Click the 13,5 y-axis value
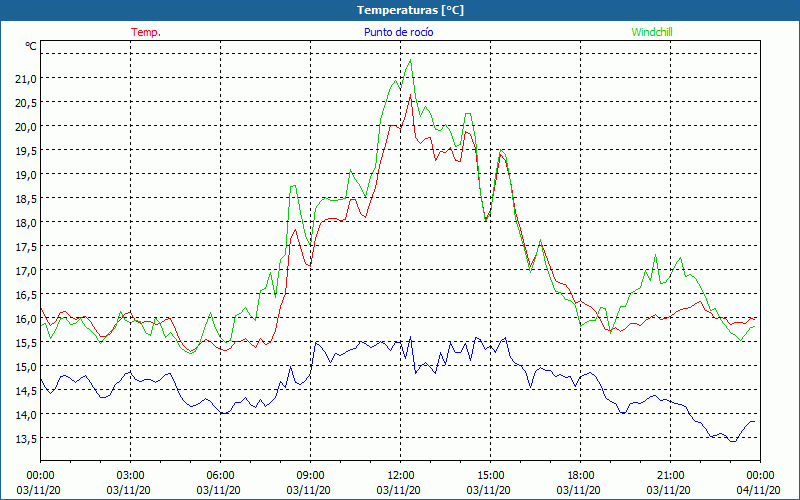Image resolution: width=800 pixels, height=500 pixels. [x=26, y=438]
